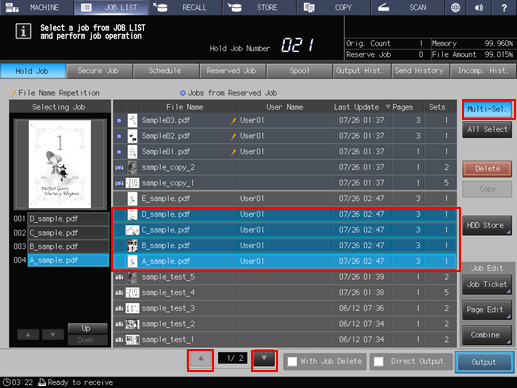The height and width of the screenshot is (388, 517).
Task: Click the preview thumbnail in Selecting Job
Action: pos(60,164)
